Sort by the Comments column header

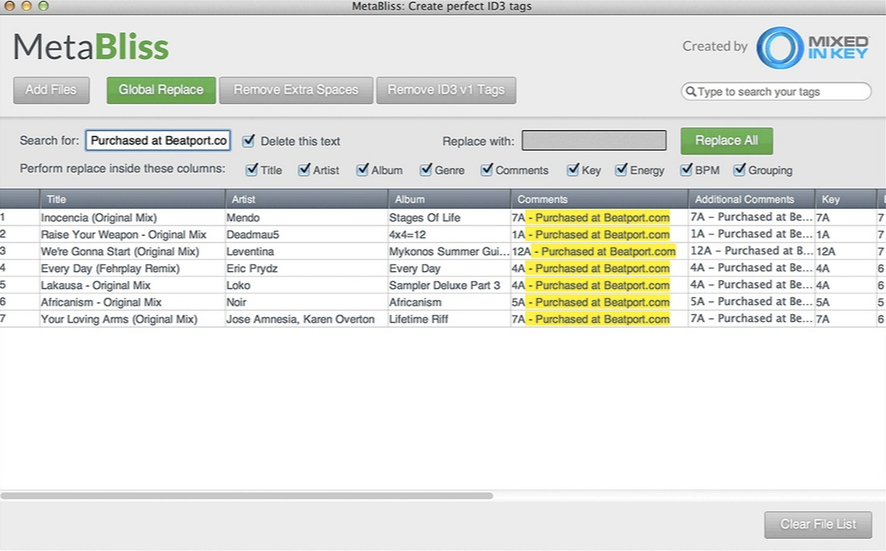600,199
